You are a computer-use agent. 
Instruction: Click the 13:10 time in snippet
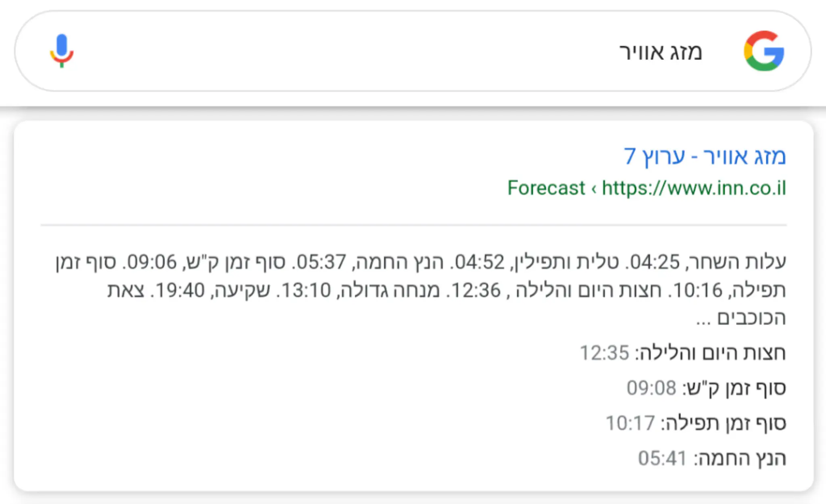point(306,290)
